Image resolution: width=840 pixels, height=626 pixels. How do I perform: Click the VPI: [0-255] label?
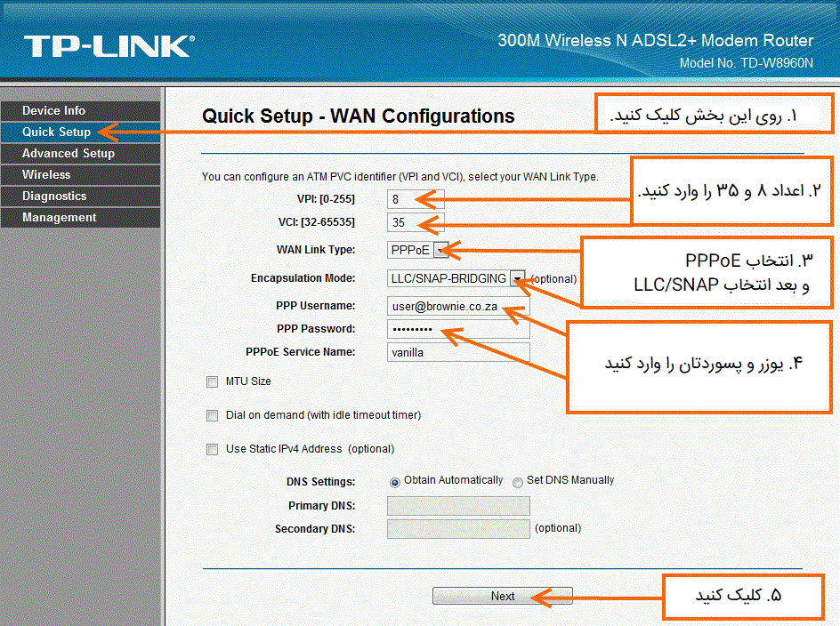[x=326, y=199]
